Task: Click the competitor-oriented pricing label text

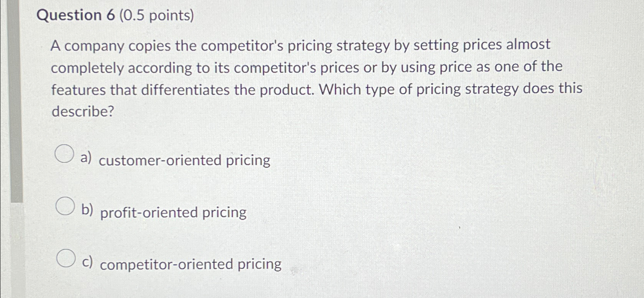Action: 190,265
